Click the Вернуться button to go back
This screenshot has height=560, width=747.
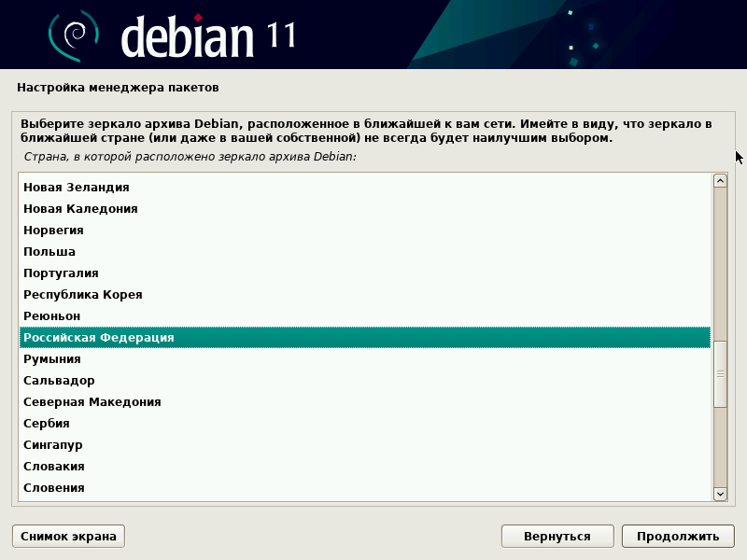pos(557,536)
